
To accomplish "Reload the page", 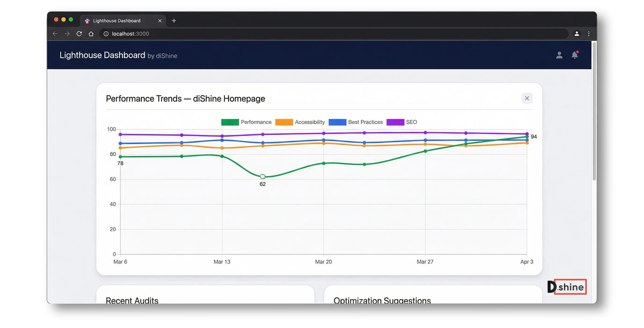I will point(79,34).
